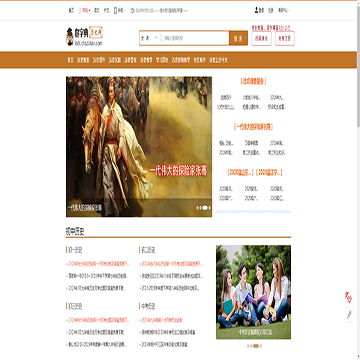Viewport: 360px width, 360px height.
Task: Click the mobile phone icon in top bar
Action: tap(115, 10)
